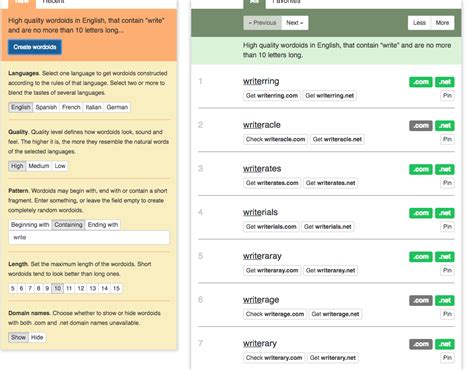Click green .net badge for writerary
Viewport: 474px width, 370px height.
click(445, 344)
